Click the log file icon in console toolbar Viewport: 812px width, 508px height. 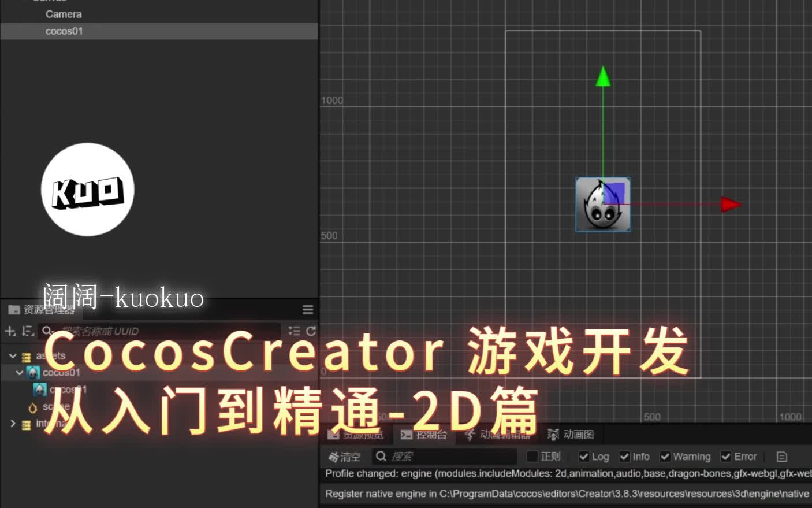[x=781, y=457]
